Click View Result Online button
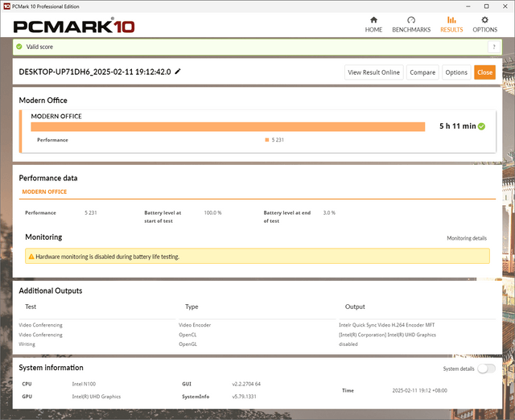The width and height of the screenshot is (515, 420). pos(373,72)
